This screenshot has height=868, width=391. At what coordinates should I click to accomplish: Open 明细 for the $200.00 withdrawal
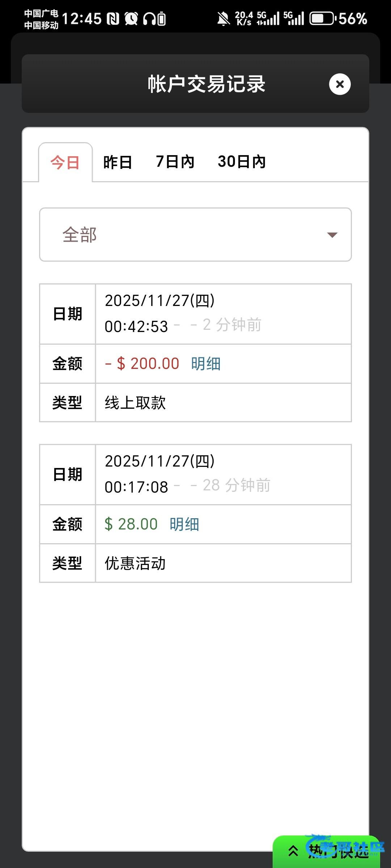coord(206,364)
